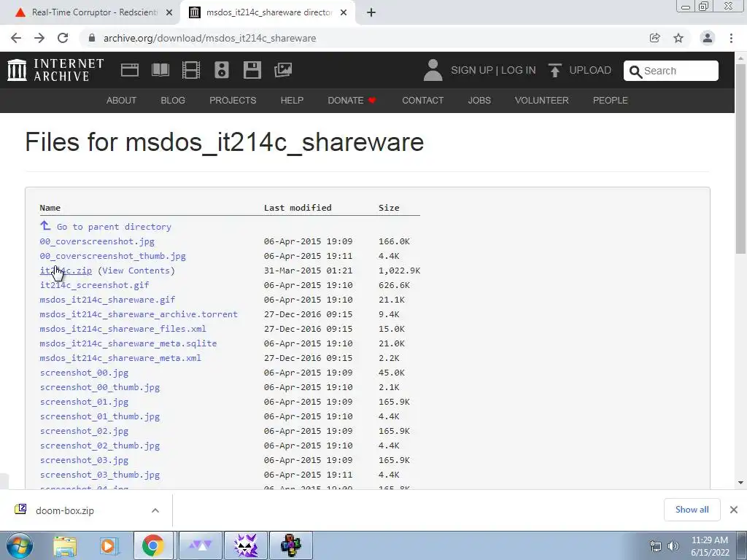Close the msdos_it214c_shareware directory tab
The height and width of the screenshot is (560, 747).
click(344, 13)
